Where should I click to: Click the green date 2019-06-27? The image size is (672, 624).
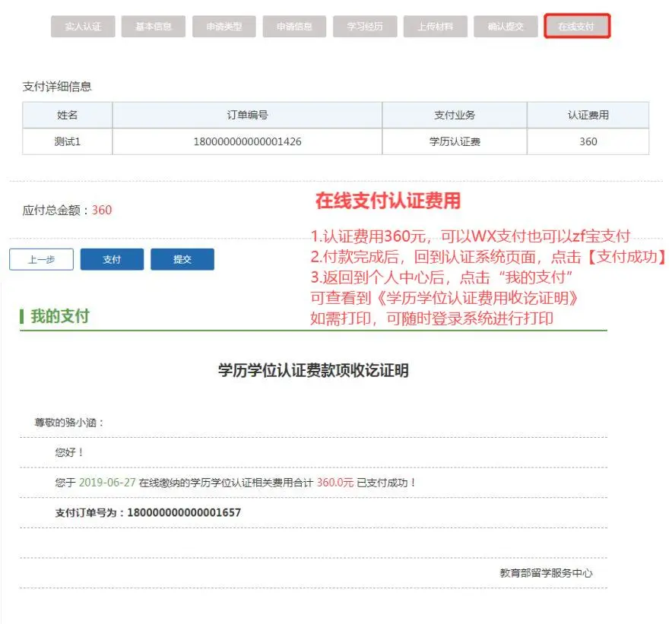tap(107, 483)
